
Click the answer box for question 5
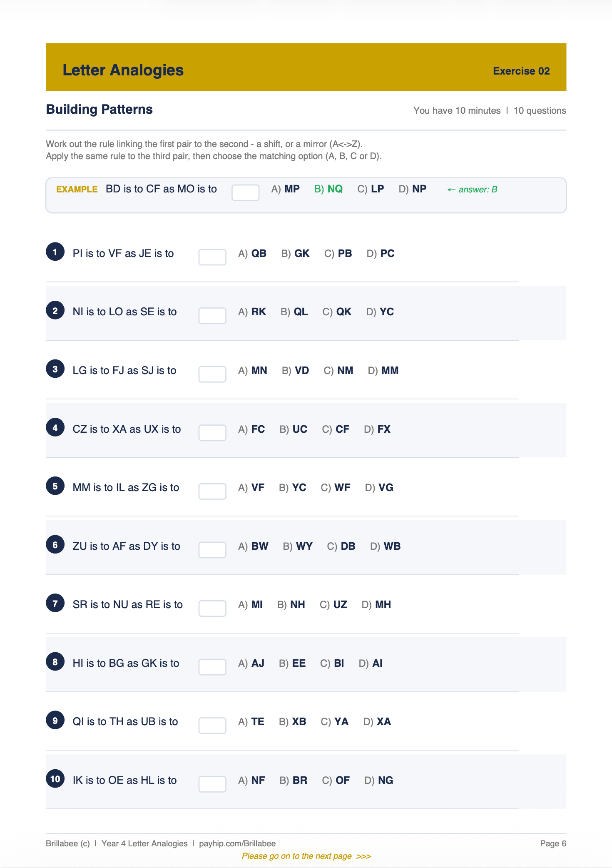point(212,491)
